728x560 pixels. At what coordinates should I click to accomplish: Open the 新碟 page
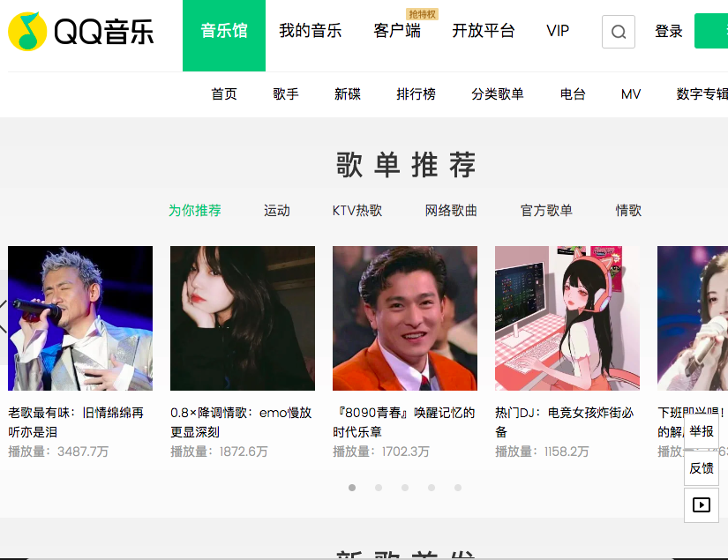click(x=348, y=94)
